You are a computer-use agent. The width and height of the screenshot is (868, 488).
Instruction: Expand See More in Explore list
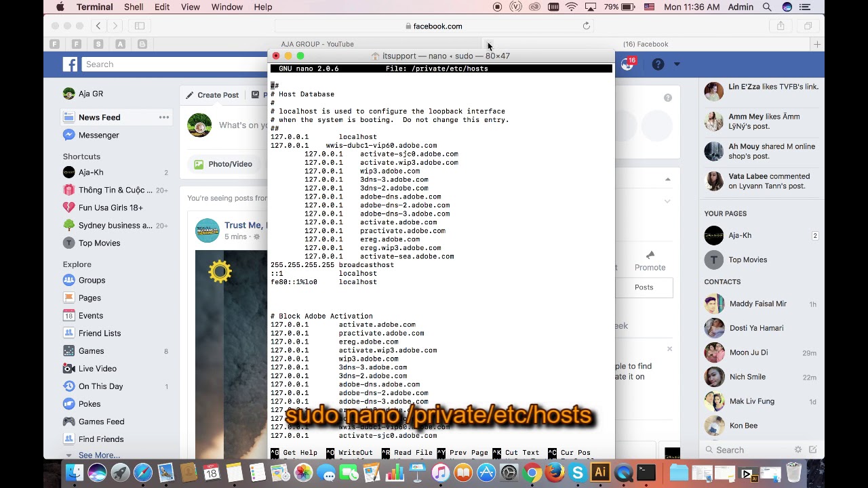click(x=99, y=455)
